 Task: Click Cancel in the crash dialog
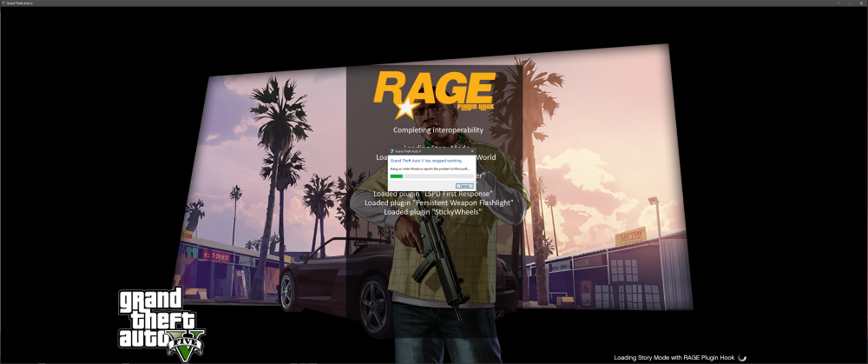464,186
